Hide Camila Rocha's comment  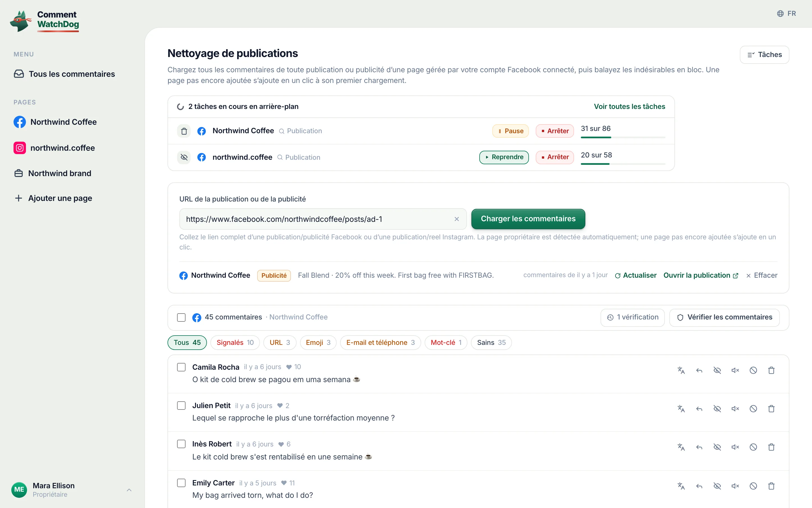click(717, 370)
